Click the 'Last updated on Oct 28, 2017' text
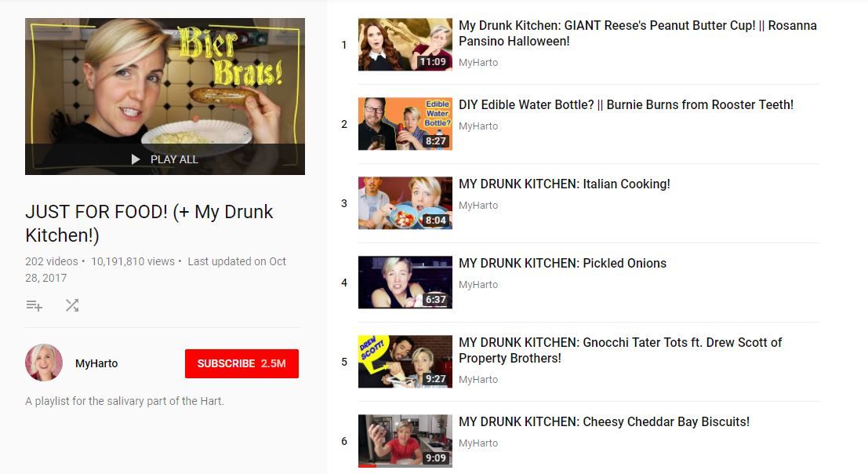Viewport: 868px width, 474px height. (155, 270)
